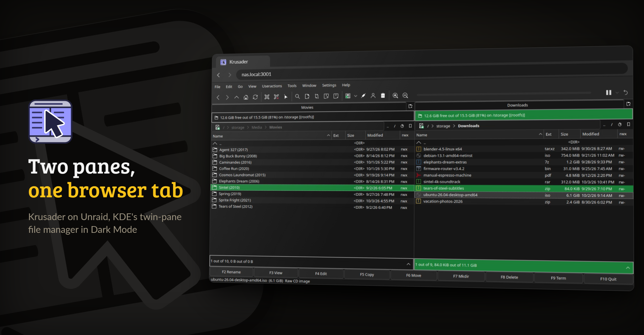This screenshot has height=335, width=644.
Task: Open the Settings menu
Action: click(329, 85)
